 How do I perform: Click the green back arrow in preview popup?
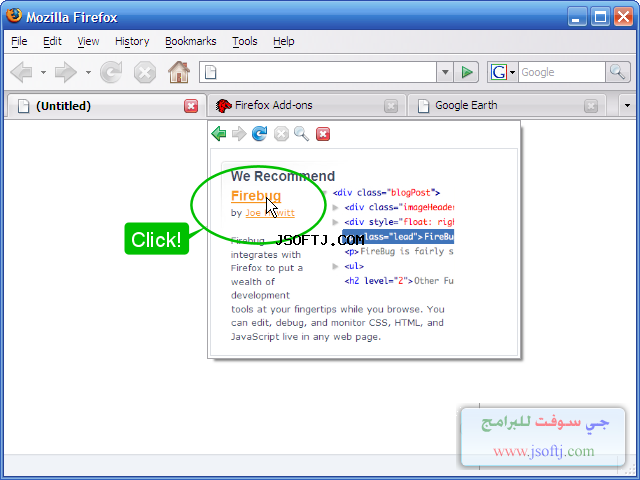click(219, 133)
